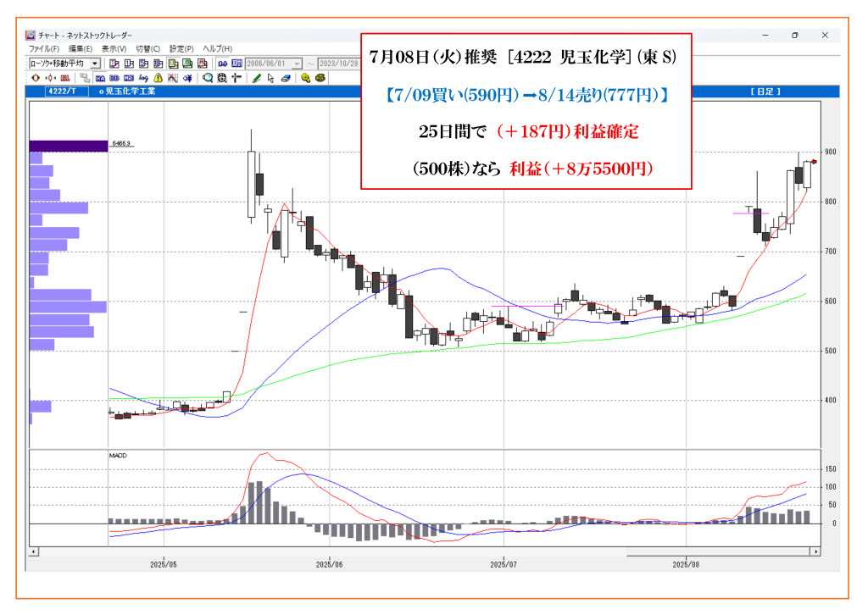The width and height of the screenshot is (868, 615).
Task: Open the 設定(P) menu
Action: [x=181, y=49]
